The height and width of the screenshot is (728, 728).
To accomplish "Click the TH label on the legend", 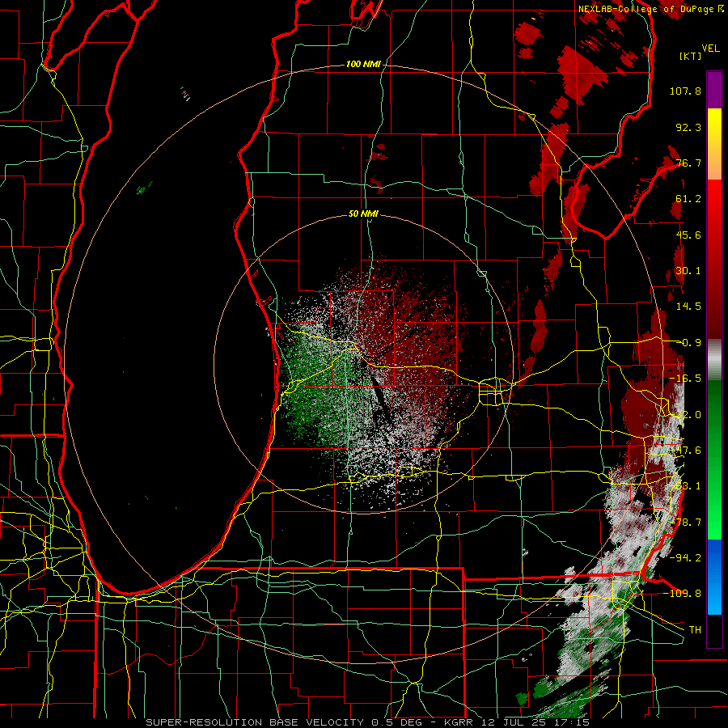I will point(695,630).
